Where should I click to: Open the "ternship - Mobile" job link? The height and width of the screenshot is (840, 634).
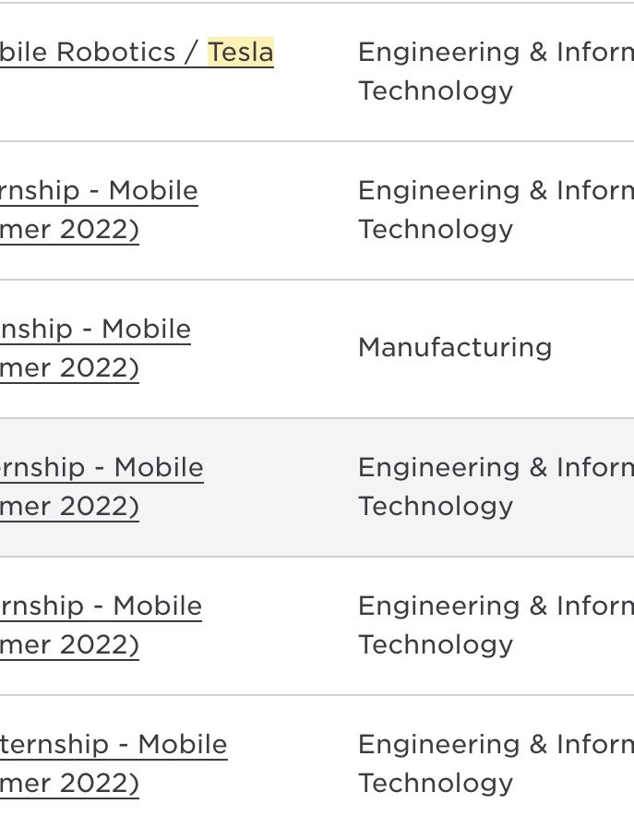point(114,744)
